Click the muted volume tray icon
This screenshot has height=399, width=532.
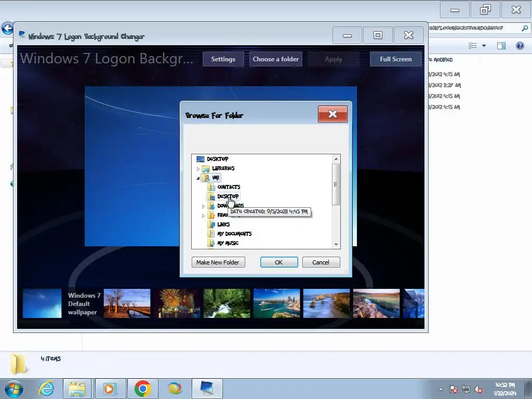click(x=478, y=389)
